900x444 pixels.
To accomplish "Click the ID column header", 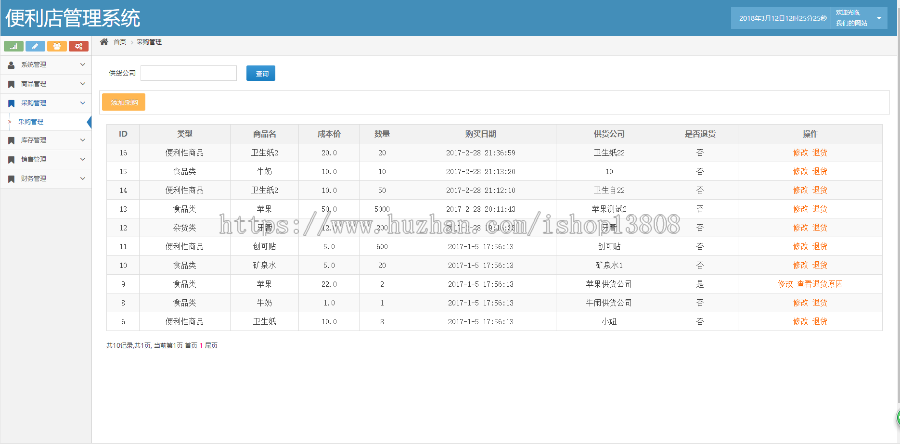I will point(123,134).
